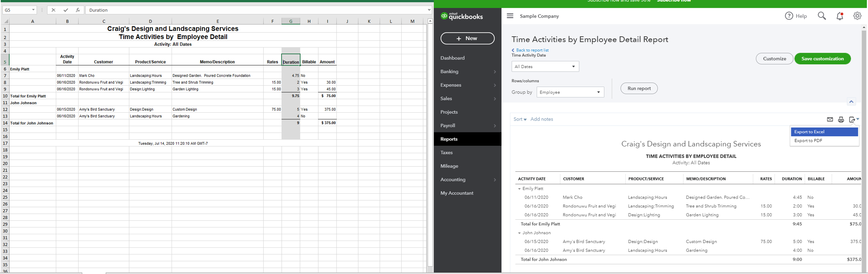Open Mileage in the sidebar
Screen dimensions: 868x274
coord(449,166)
